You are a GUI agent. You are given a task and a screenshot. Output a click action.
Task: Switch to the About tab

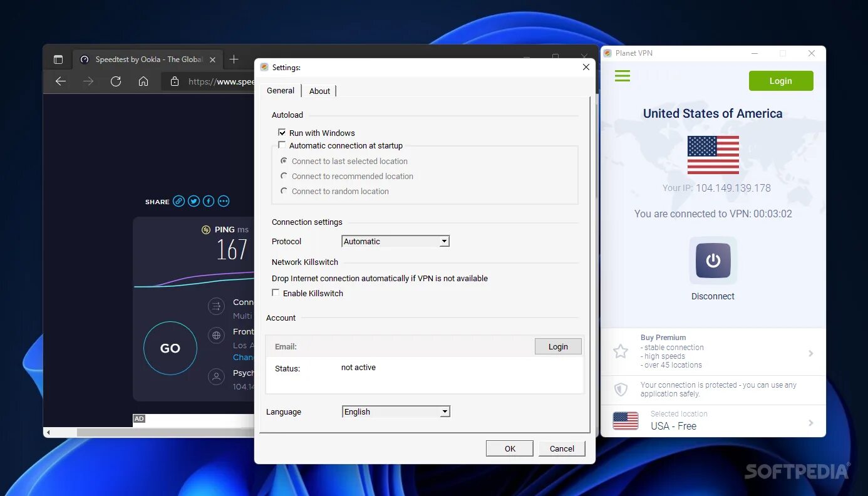(319, 91)
